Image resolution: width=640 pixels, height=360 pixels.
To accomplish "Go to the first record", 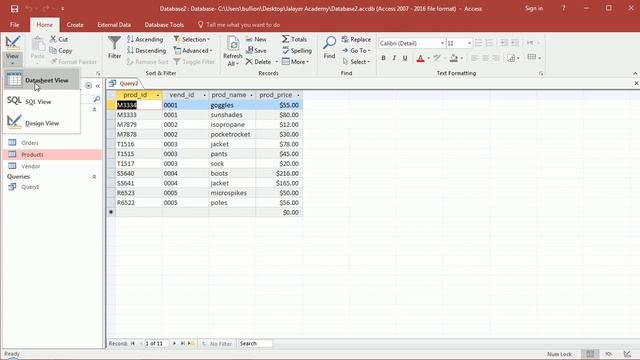I will point(133,344).
